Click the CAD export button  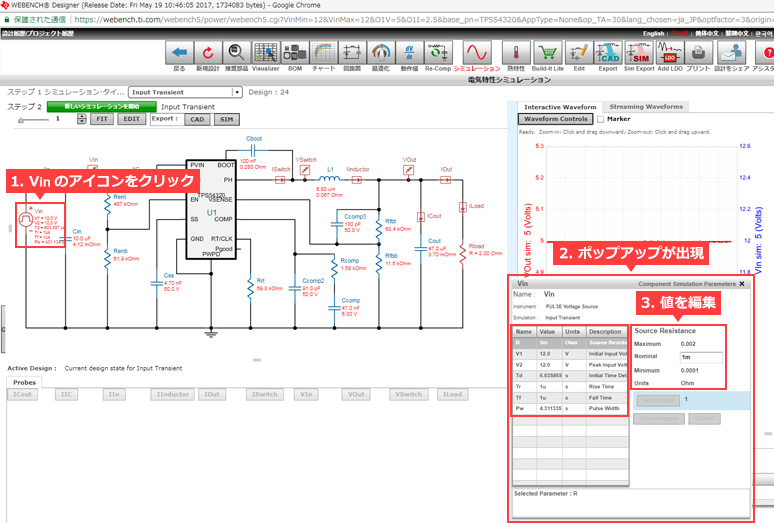tap(197, 119)
